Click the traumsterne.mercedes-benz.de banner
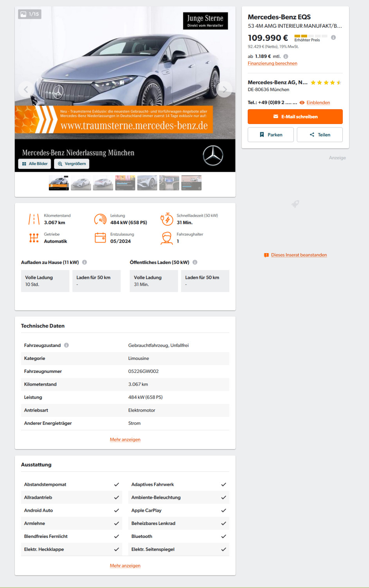Viewport: 369px width, 588px height. tap(114, 120)
